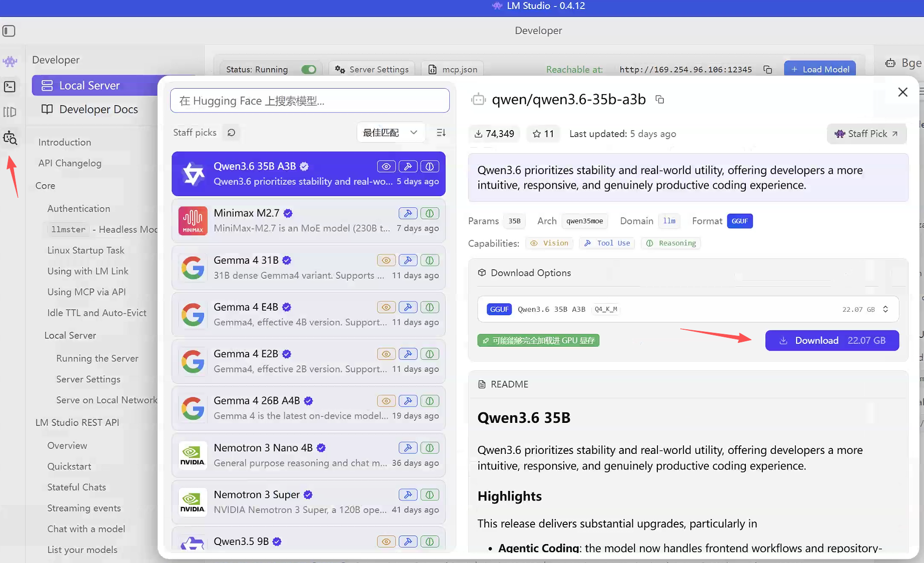Download the Qwen3.6 35B A3B 22.07 GB model
Screen dimensions: 924x563
(x=832, y=340)
